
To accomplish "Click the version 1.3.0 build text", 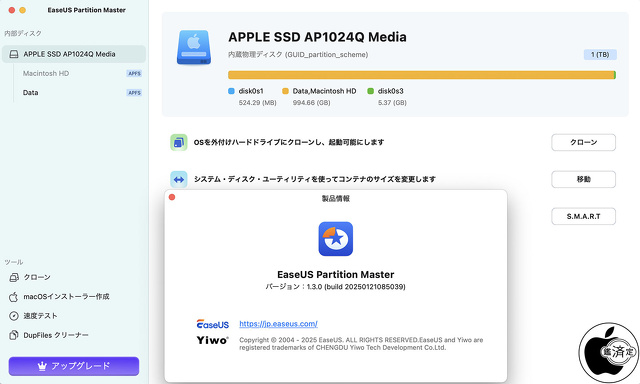I will coord(336,287).
